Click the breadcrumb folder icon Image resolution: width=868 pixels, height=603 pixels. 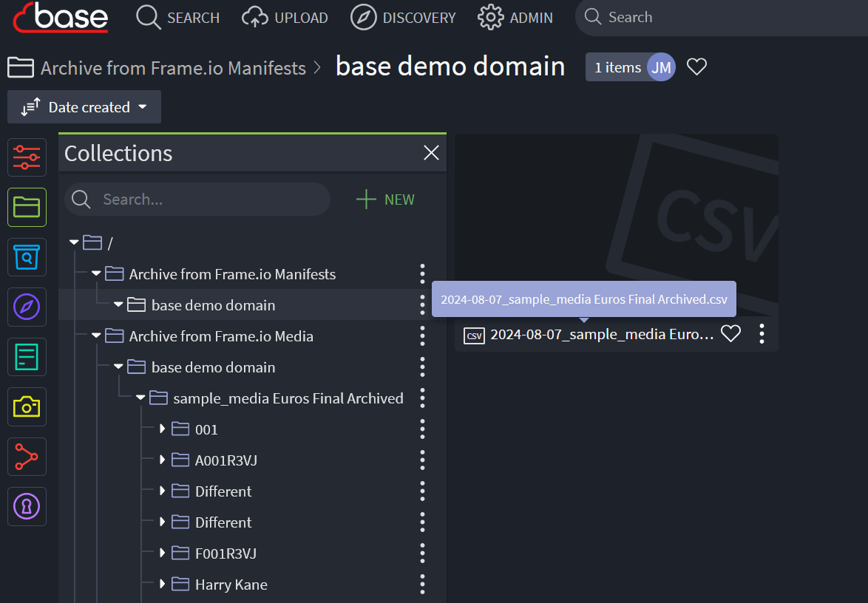21,67
